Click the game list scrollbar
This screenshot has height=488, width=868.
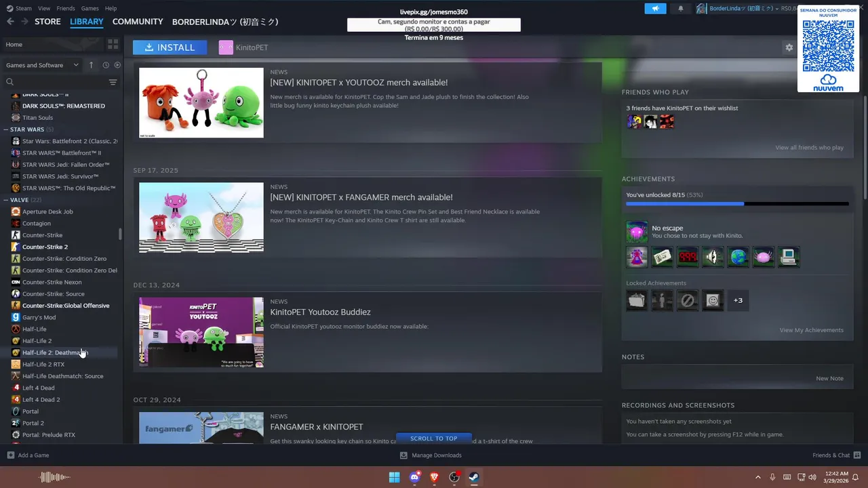(120, 234)
